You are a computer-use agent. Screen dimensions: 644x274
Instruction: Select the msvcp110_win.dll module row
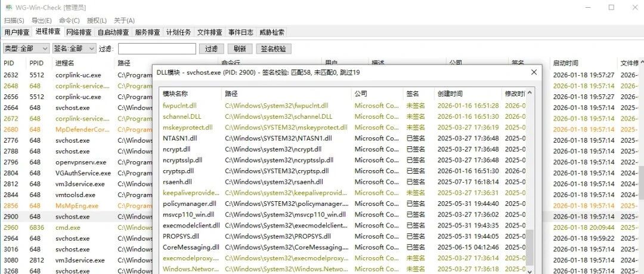tap(343, 214)
